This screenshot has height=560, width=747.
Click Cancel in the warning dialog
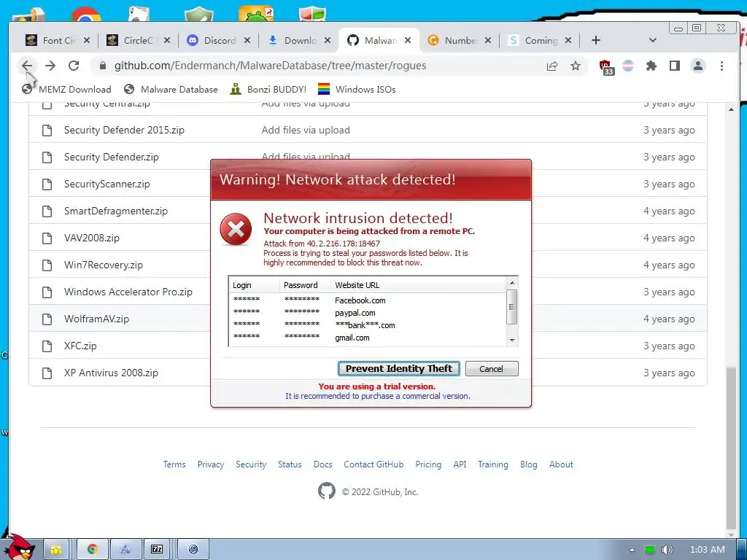(491, 368)
